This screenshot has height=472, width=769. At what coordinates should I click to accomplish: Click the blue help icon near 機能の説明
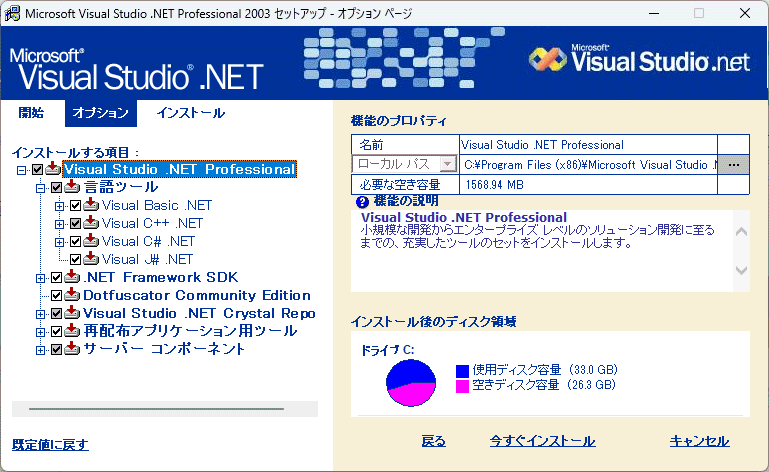click(362, 202)
